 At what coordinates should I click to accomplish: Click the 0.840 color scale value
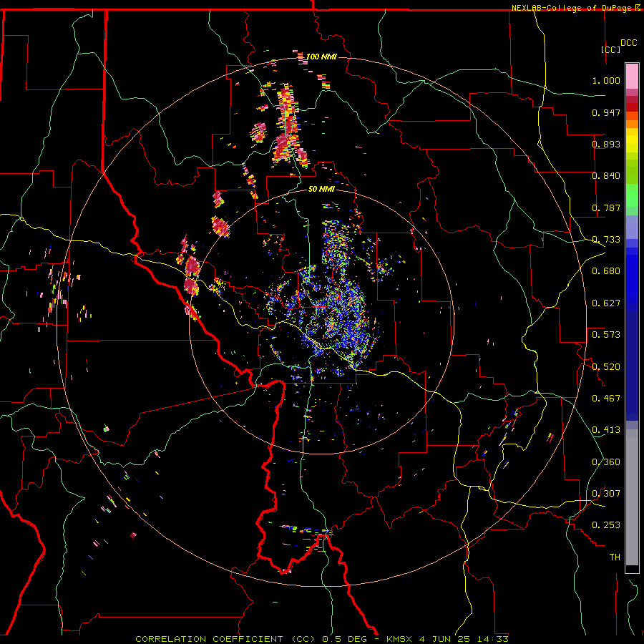click(606, 176)
